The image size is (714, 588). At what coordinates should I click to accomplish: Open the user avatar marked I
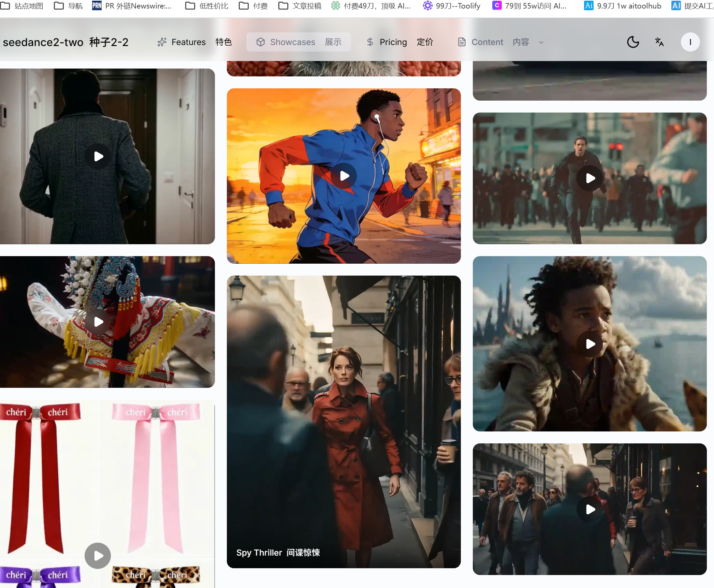tap(690, 42)
